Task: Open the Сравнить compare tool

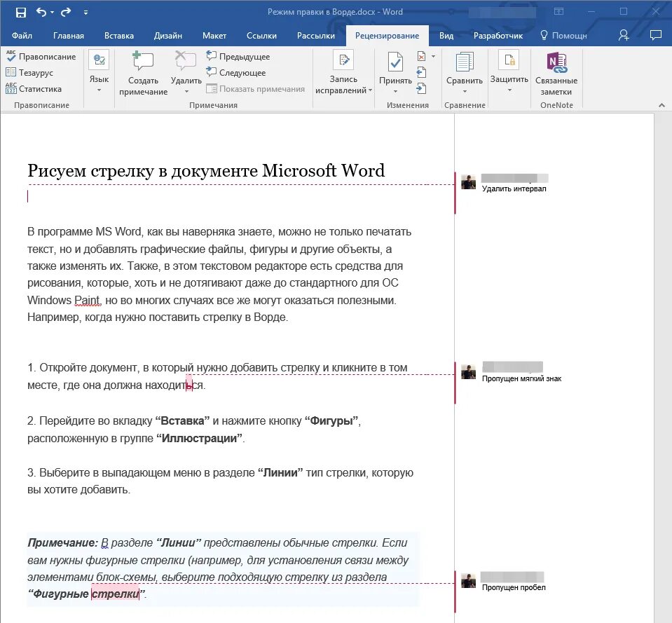Action: tap(465, 70)
